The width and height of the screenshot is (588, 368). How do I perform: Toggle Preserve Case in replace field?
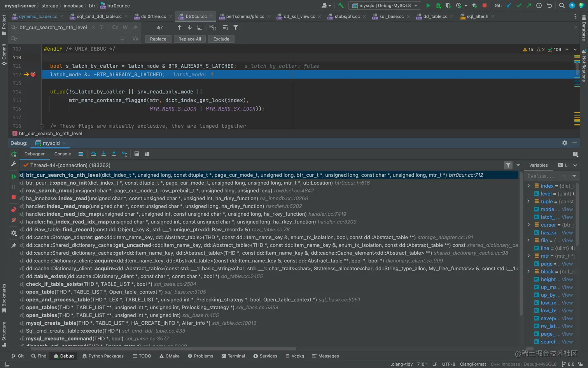coord(135,39)
